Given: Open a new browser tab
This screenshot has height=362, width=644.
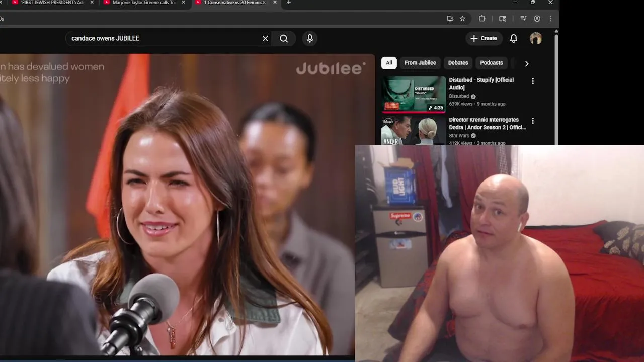Looking at the screenshot, I should [x=288, y=3].
